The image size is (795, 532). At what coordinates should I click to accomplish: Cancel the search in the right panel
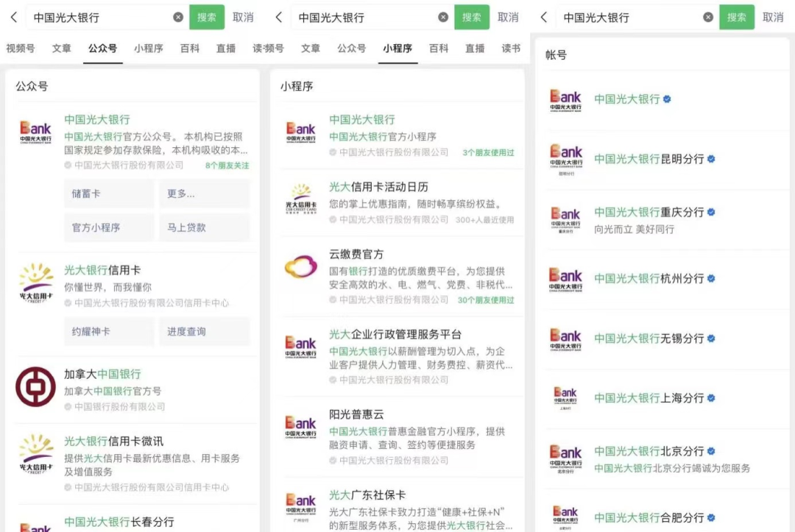[773, 17]
